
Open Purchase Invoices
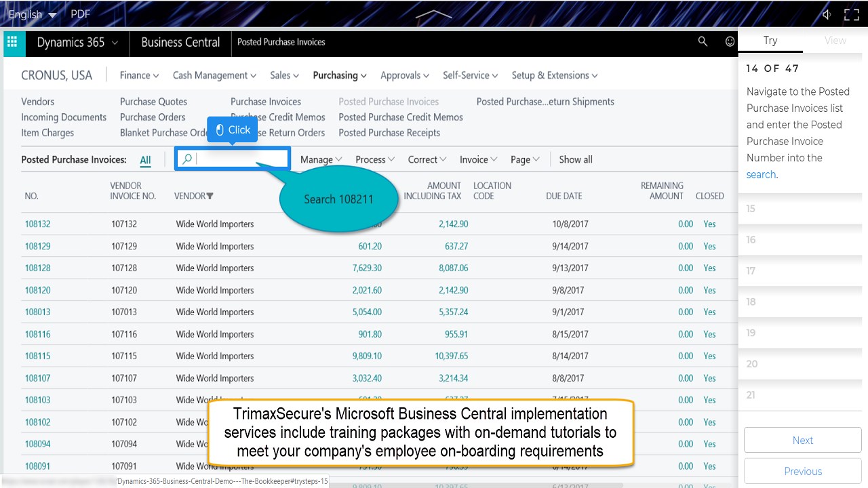[266, 102]
